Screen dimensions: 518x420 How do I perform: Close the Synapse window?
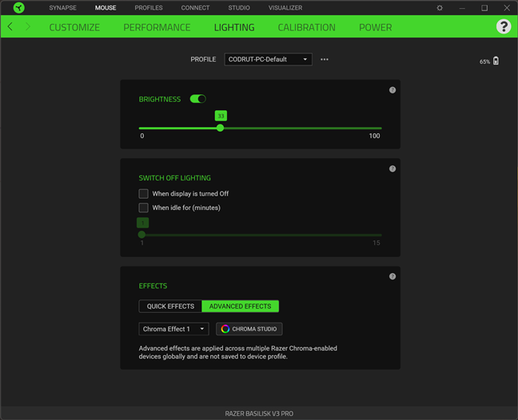507,8
